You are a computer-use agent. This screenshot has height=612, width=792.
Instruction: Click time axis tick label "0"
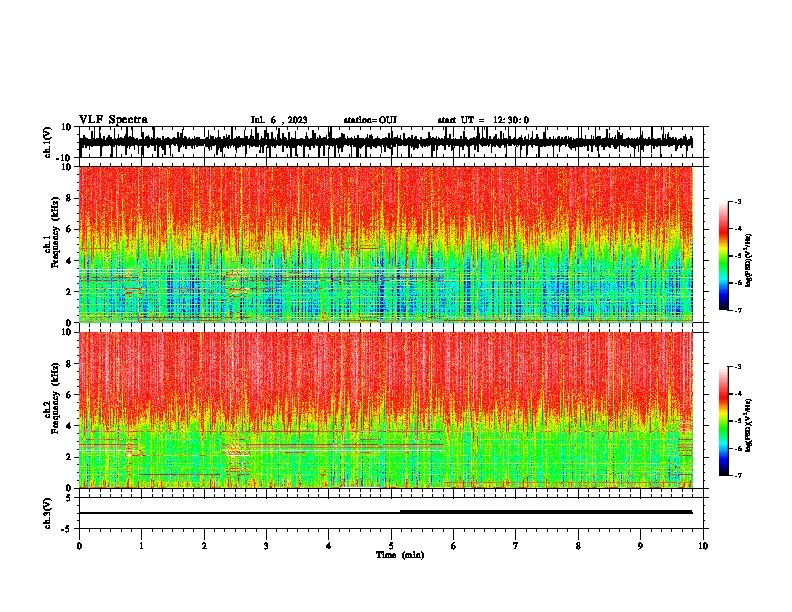pyautogui.click(x=79, y=546)
